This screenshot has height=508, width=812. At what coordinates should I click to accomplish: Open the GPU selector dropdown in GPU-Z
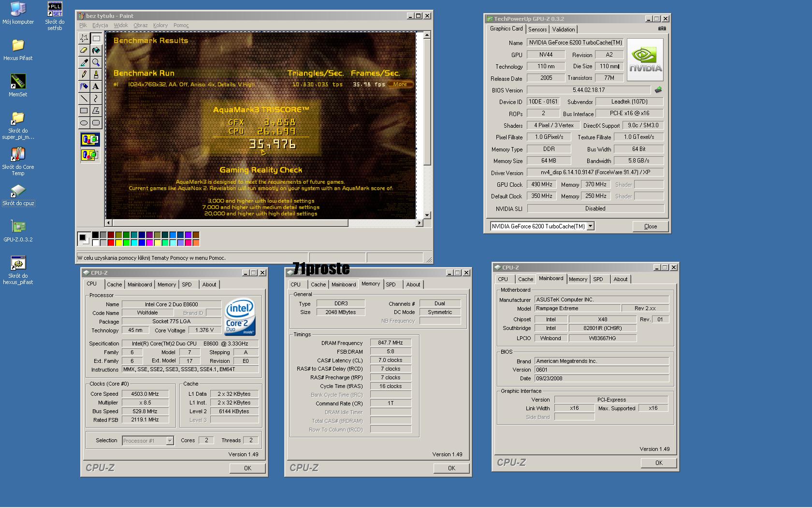[x=590, y=226]
